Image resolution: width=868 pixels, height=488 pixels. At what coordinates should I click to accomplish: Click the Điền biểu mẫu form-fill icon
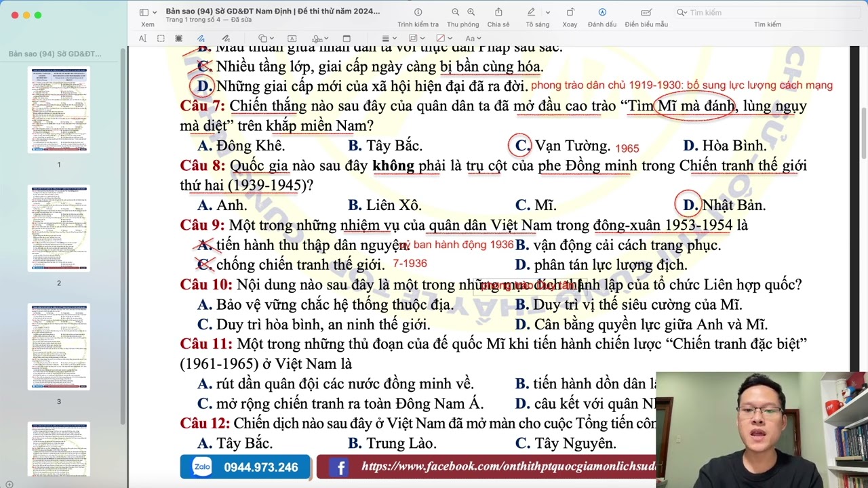646,12
